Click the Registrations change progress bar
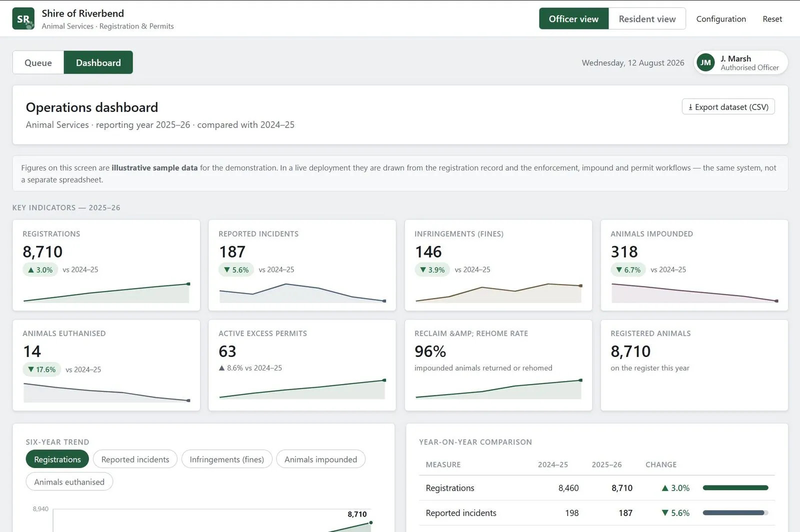Viewport: 800px width, 532px height. 735,487
